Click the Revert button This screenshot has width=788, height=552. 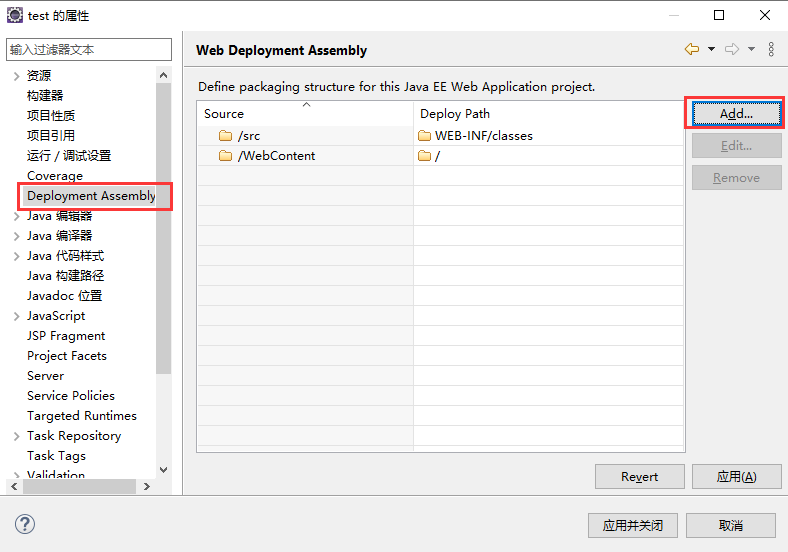tap(639, 477)
